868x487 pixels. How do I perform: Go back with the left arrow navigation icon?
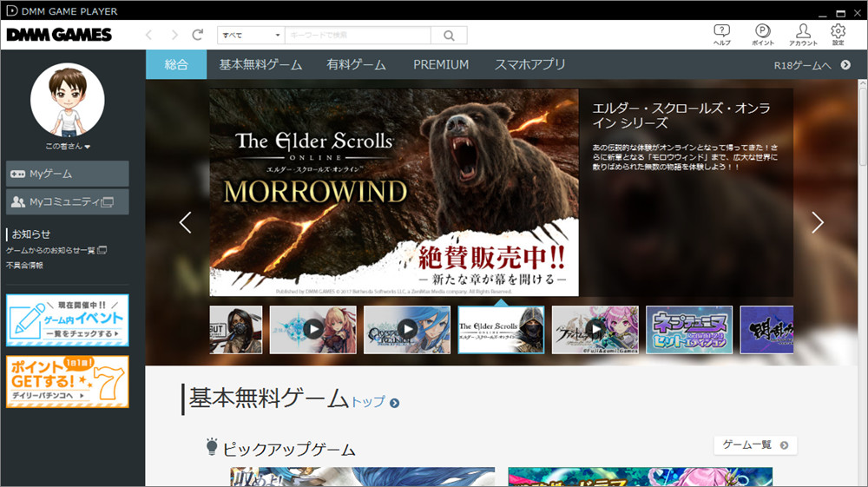[148, 35]
